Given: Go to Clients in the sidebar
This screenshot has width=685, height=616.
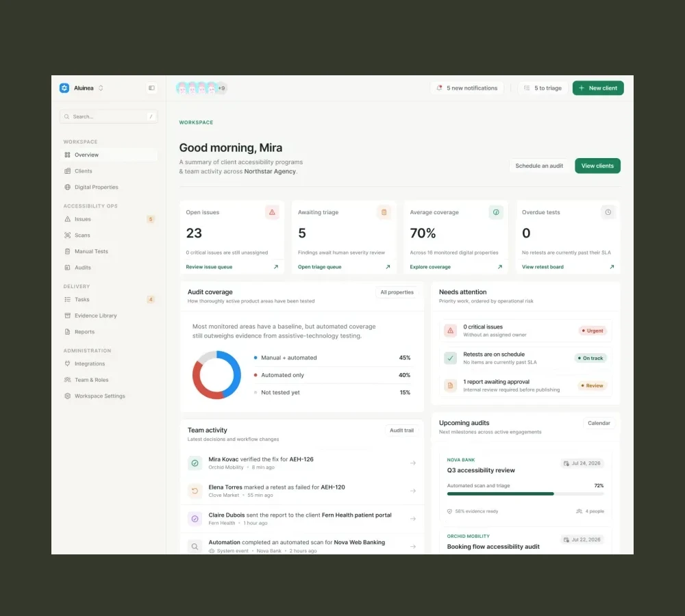Looking at the screenshot, I should (109, 170).
